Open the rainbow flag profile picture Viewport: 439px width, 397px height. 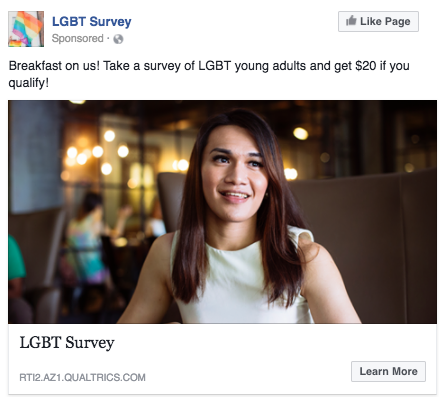point(26,29)
